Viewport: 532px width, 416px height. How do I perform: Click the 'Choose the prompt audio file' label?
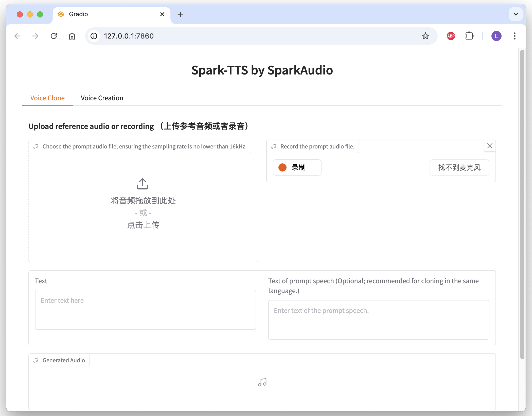[140, 146]
